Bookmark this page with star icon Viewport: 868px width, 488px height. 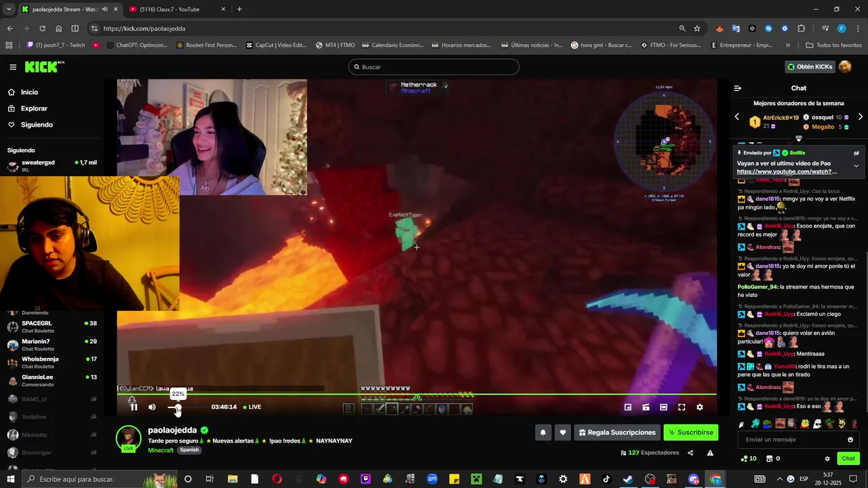pos(697,28)
